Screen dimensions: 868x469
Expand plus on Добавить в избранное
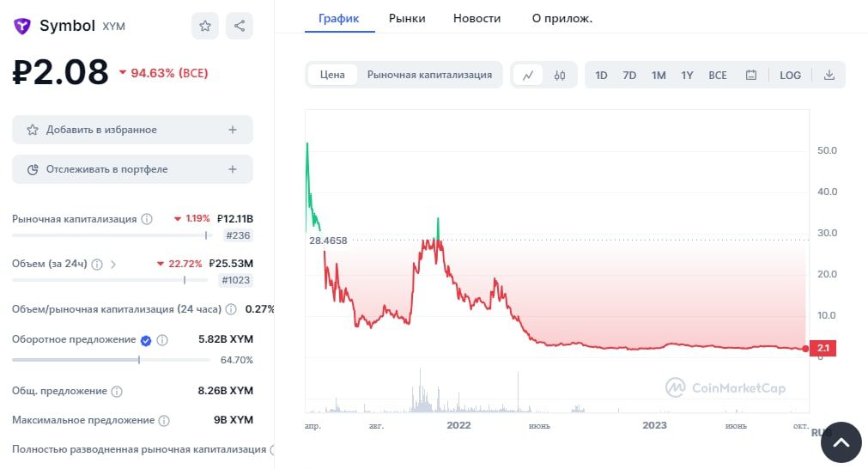click(233, 130)
